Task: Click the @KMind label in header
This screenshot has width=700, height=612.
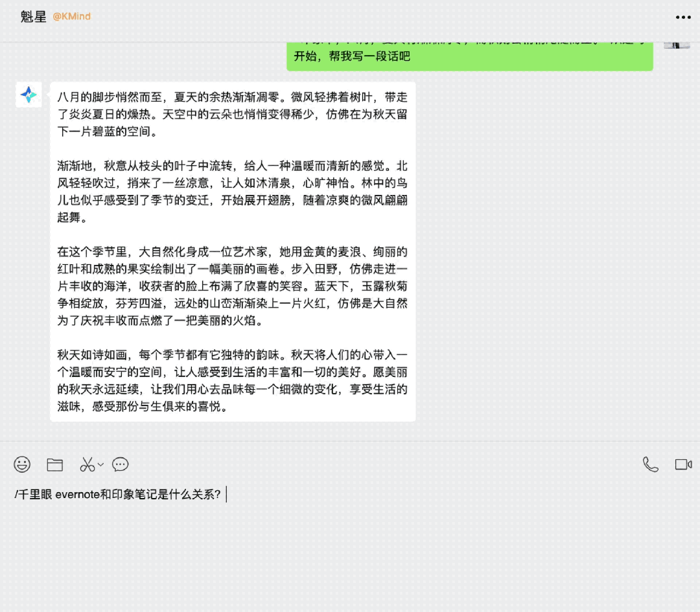Action: coord(71,16)
